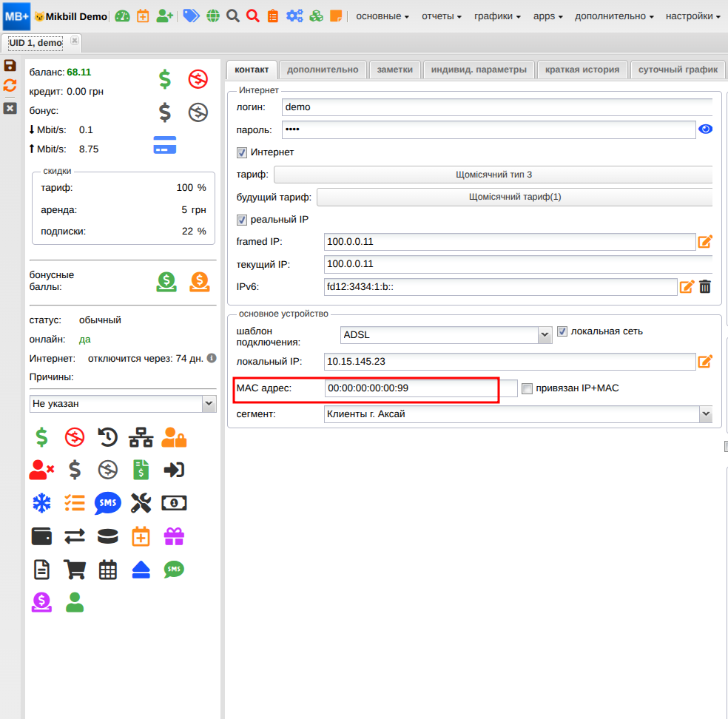Toggle the реальный IP checkbox
The width and height of the screenshot is (728, 719).
coord(242,220)
